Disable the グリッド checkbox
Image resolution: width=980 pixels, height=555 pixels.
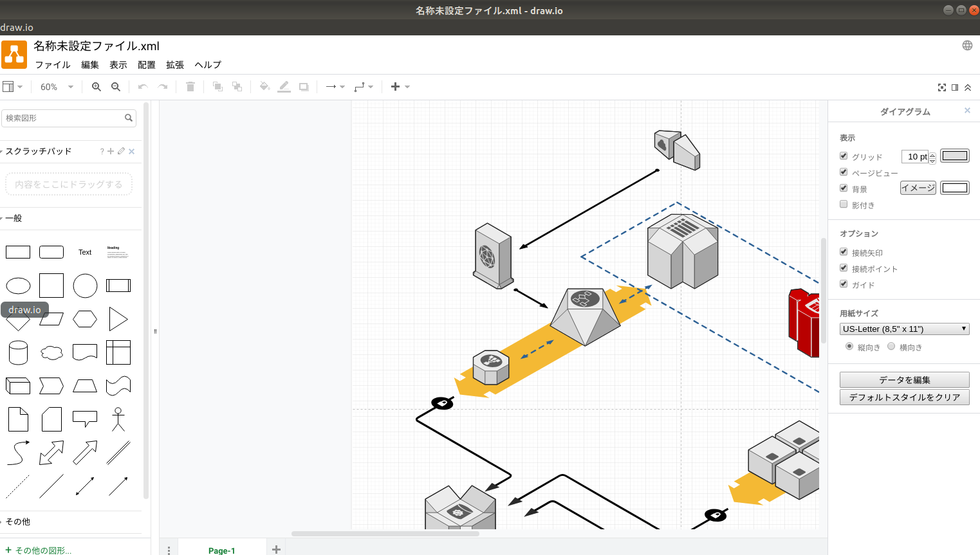(844, 156)
